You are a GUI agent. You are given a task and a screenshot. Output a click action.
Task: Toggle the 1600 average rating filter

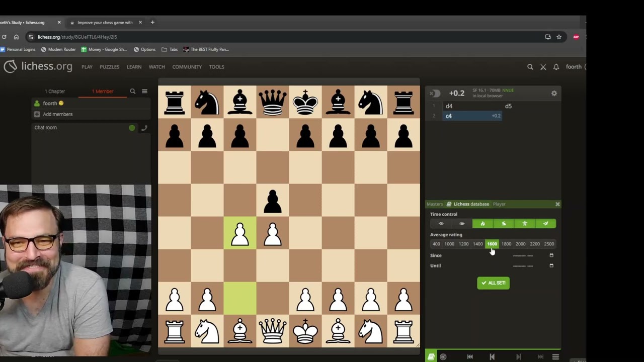click(x=492, y=244)
